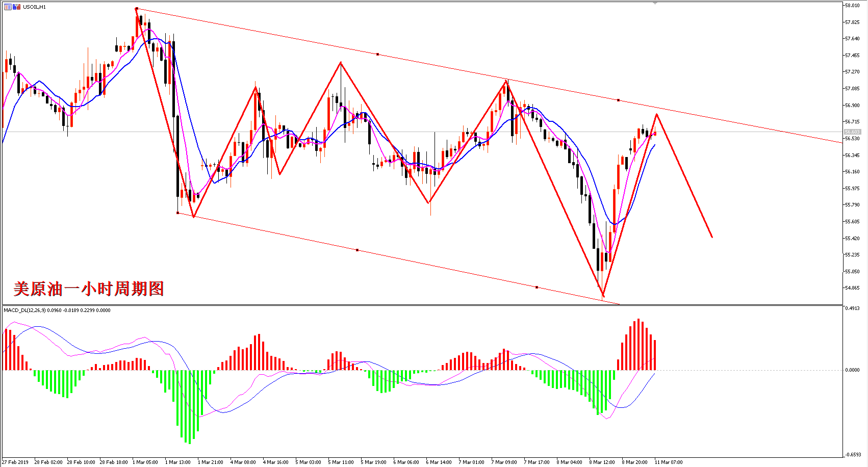Click the 55.790 price axis label
Viewport: 868px width, 467px height.
(x=852, y=204)
